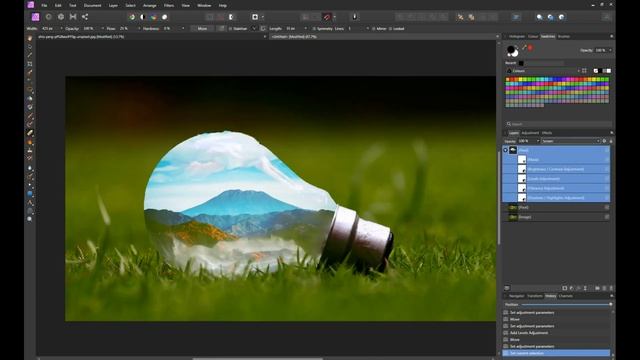This screenshot has width=640, height=360.
Task: Apply Auto Contrast from toolbar
Action: coord(142,17)
